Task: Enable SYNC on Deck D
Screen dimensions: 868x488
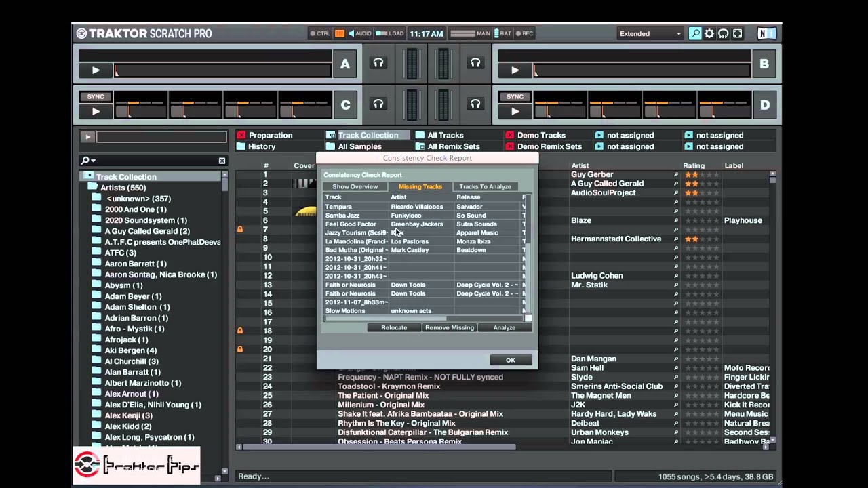Action: pos(515,97)
